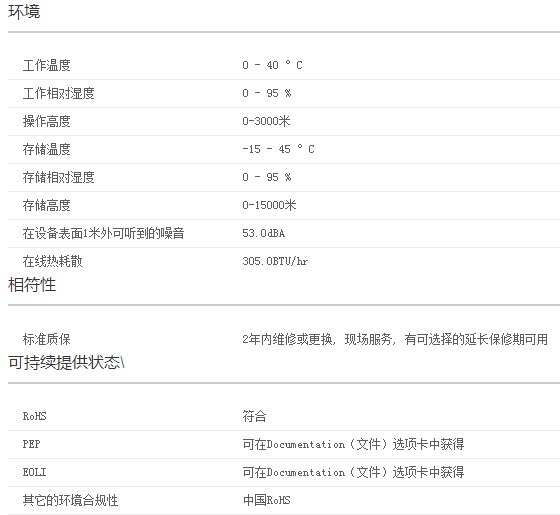Image resolution: width=560 pixels, height=515 pixels.
Task: Click the value 0 - 40 ° C
Action: coord(272,65)
